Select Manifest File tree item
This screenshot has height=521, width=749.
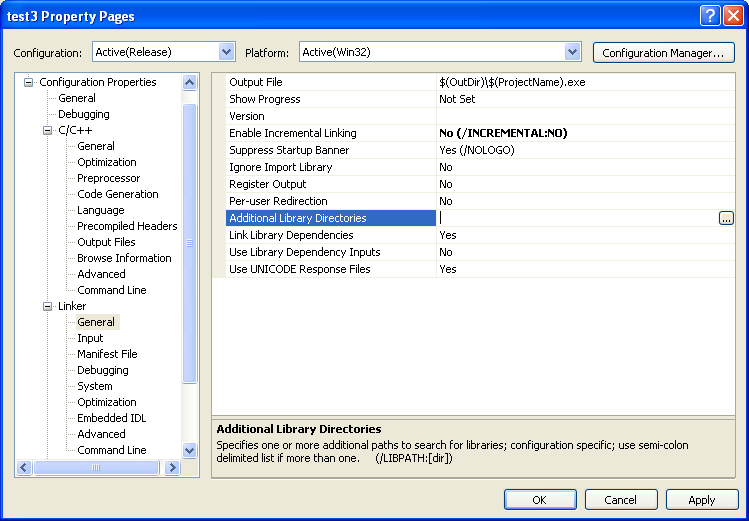point(107,354)
